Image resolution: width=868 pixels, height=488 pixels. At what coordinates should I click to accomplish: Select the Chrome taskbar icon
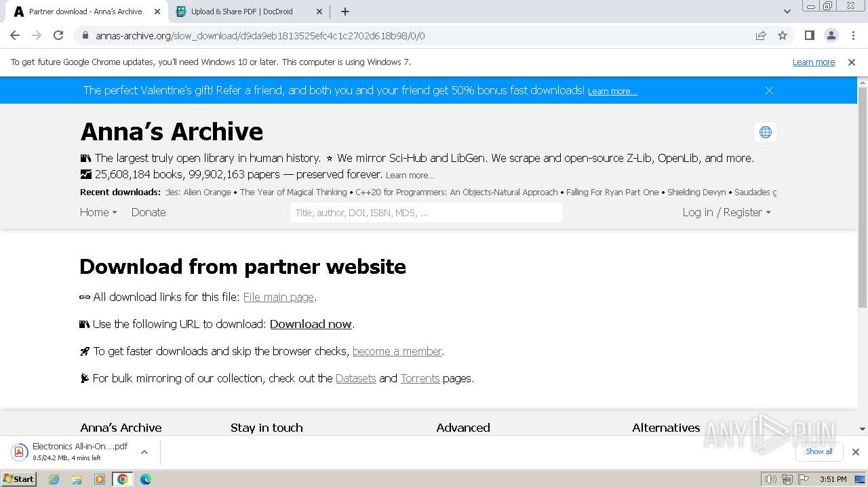point(123,479)
